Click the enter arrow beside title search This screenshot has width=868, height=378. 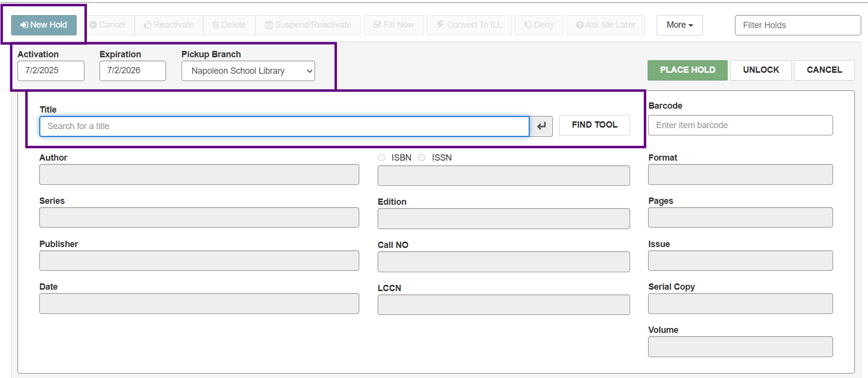541,126
